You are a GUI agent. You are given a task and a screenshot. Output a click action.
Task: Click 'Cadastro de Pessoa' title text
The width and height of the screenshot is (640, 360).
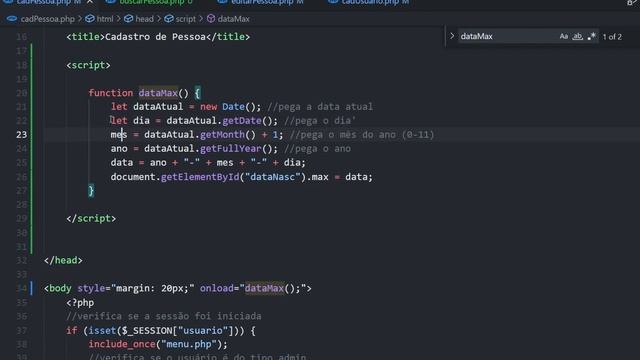[x=155, y=37]
